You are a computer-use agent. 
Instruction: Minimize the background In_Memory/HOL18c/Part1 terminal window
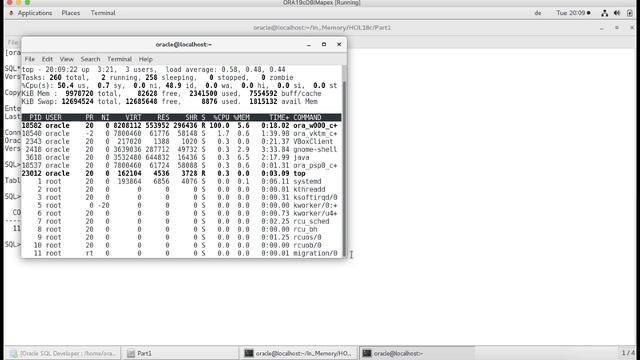tap(602, 28)
